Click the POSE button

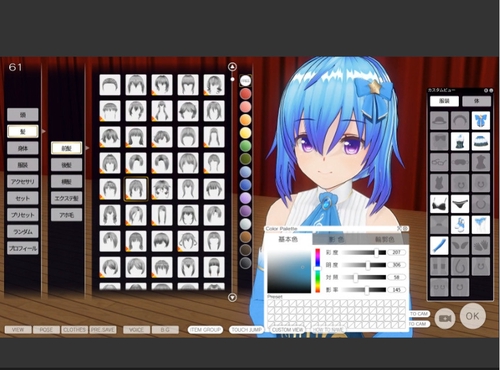46,330
